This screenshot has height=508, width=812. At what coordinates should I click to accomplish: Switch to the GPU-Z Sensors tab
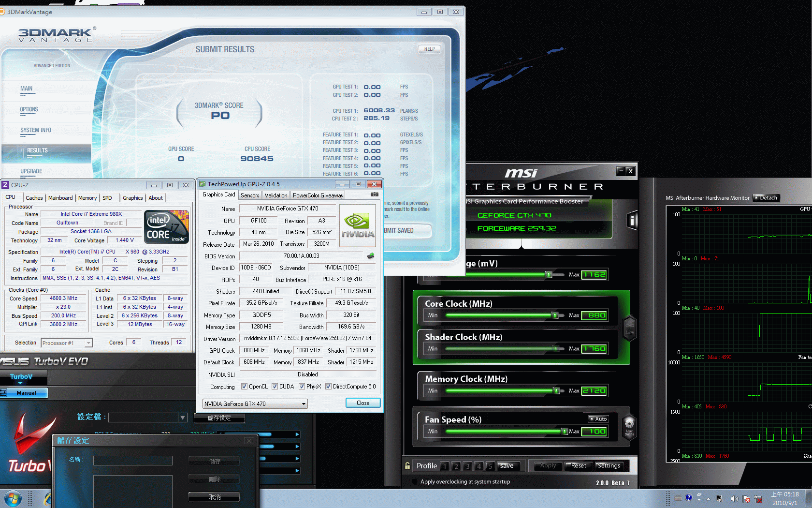[x=250, y=195]
